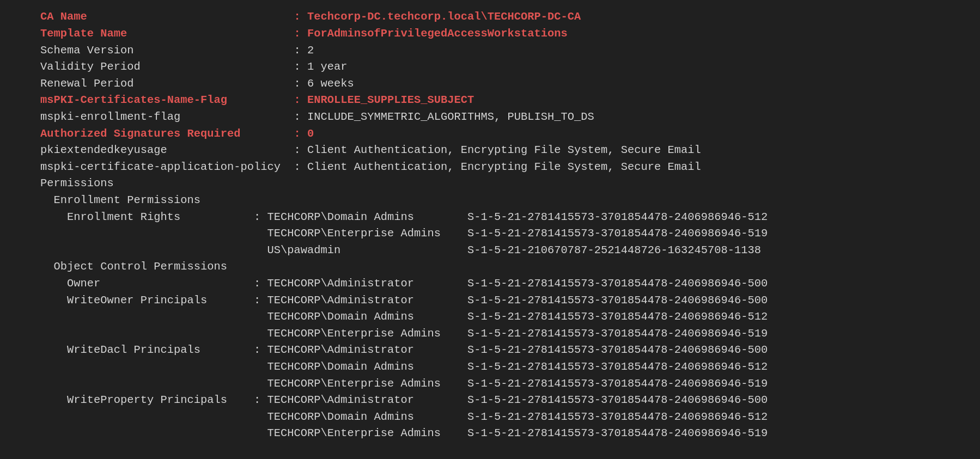980x459 pixels.
Task: Click the SID ending in 1138
Action: (x=613, y=250)
